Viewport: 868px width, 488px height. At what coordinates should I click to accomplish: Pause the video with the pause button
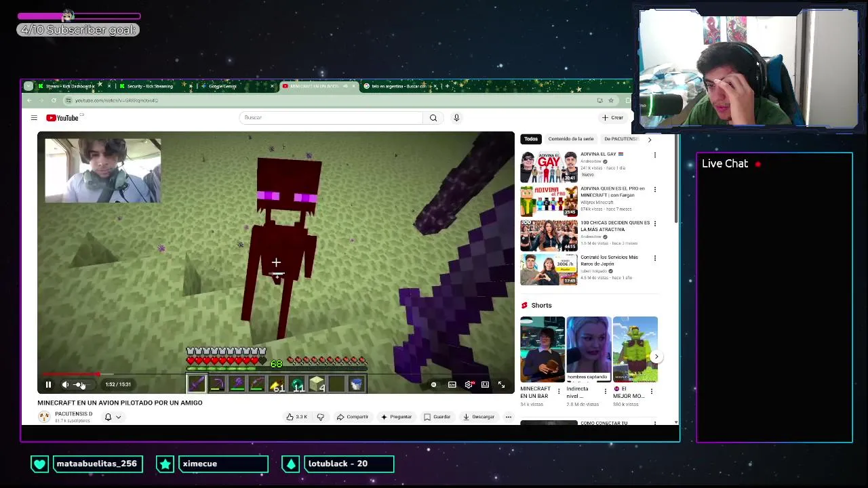(x=48, y=384)
